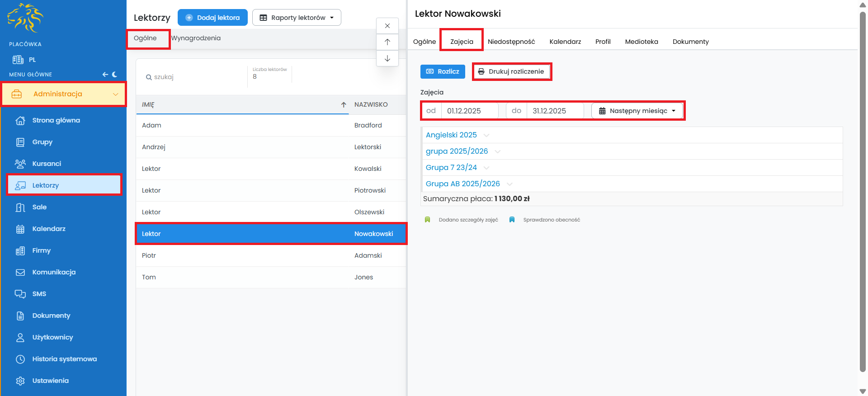The height and width of the screenshot is (396, 868).
Task: Open the SMS section
Action: [x=39, y=294]
